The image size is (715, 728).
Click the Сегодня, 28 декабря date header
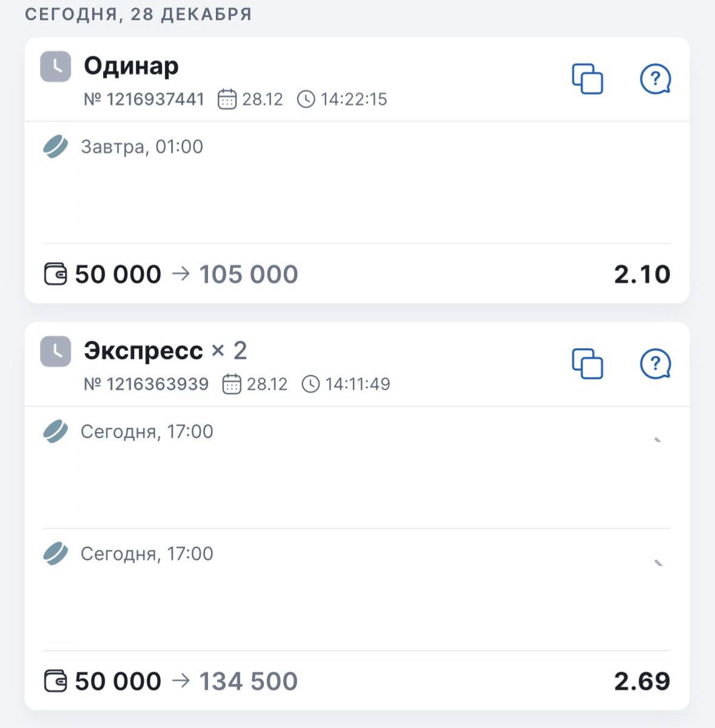tap(138, 14)
